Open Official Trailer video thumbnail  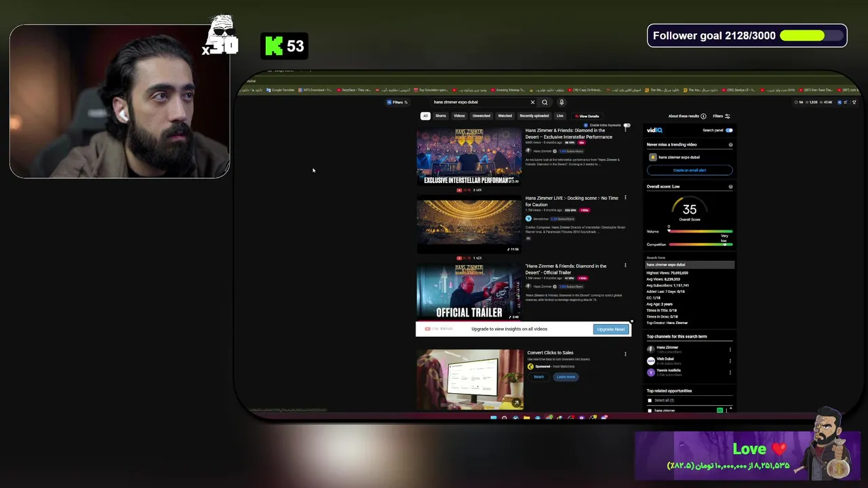pyautogui.click(x=469, y=292)
